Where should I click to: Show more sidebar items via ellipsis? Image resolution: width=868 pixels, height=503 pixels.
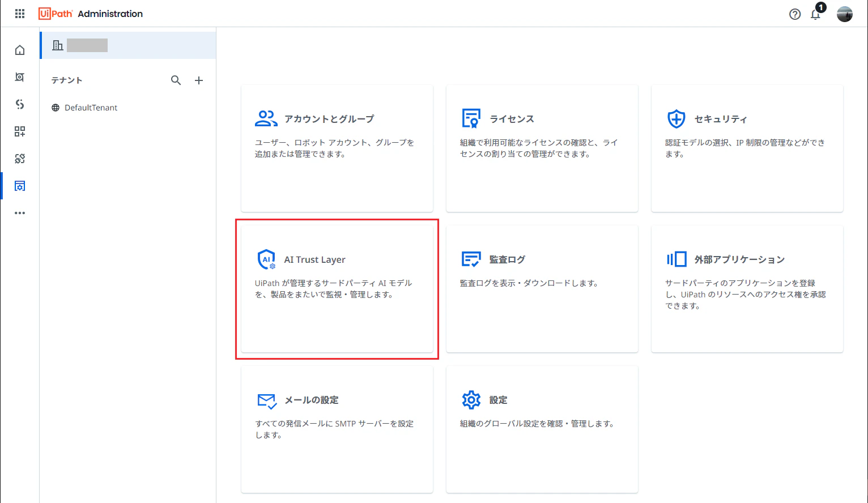pyautogui.click(x=20, y=213)
